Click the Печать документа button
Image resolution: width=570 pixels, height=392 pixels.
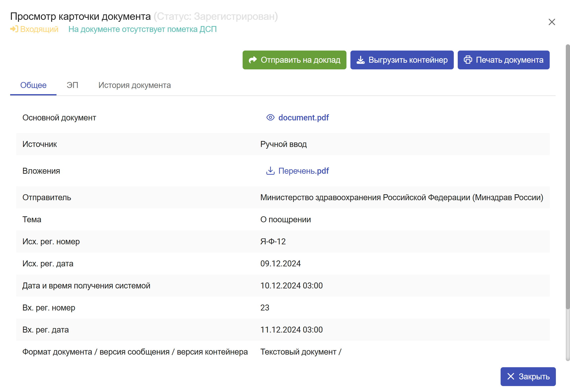tap(504, 60)
